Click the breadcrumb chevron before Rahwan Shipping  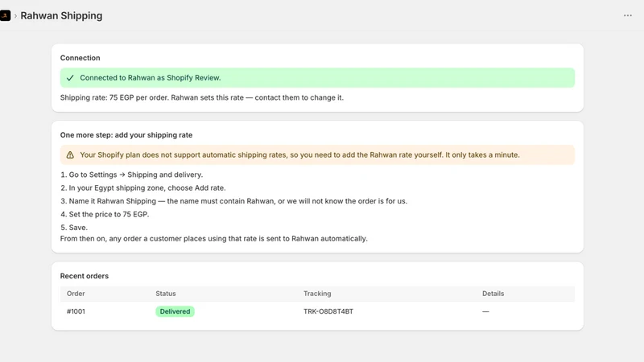click(15, 16)
